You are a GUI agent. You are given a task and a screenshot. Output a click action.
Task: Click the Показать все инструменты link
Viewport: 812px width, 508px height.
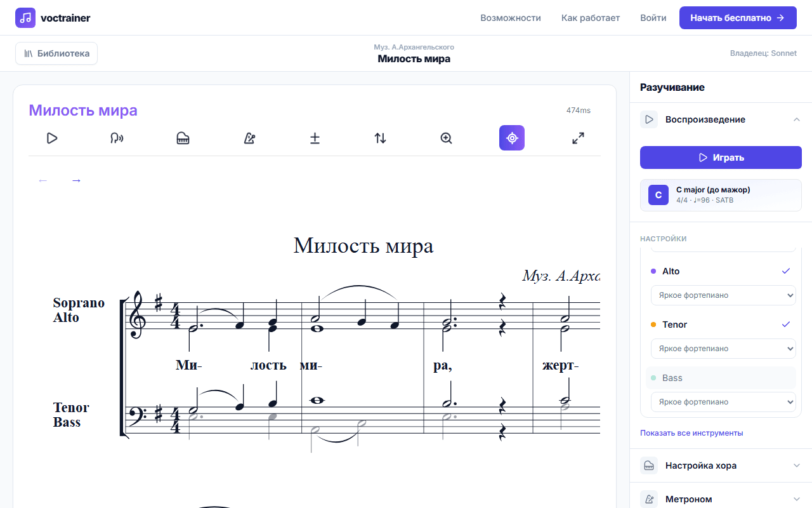click(x=691, y=433)
